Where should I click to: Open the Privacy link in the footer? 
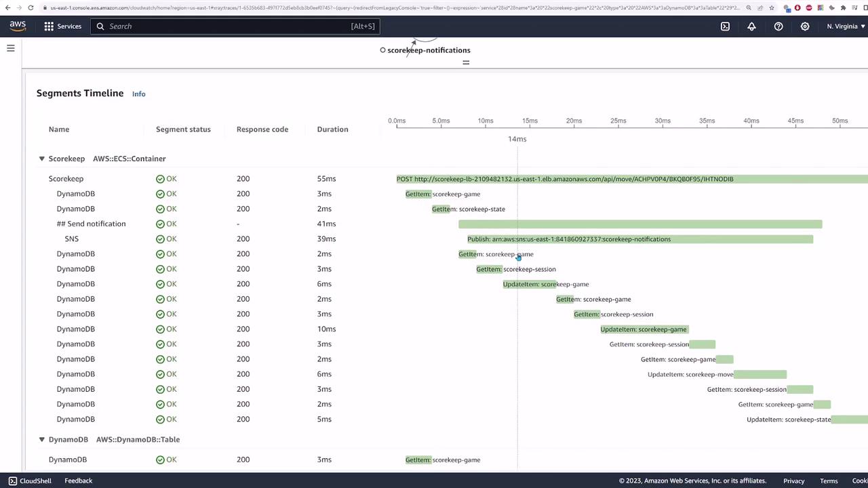(x=793, y=481)
